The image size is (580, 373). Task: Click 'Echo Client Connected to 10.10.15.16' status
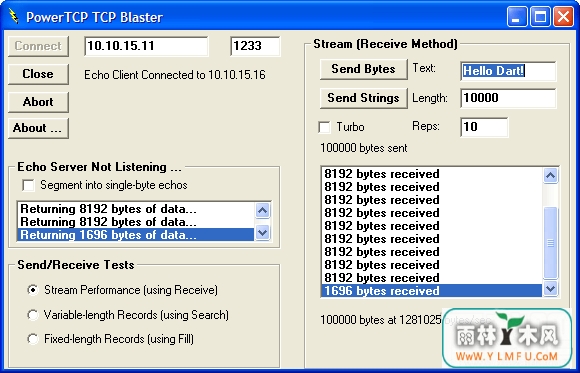coord(175,75)
